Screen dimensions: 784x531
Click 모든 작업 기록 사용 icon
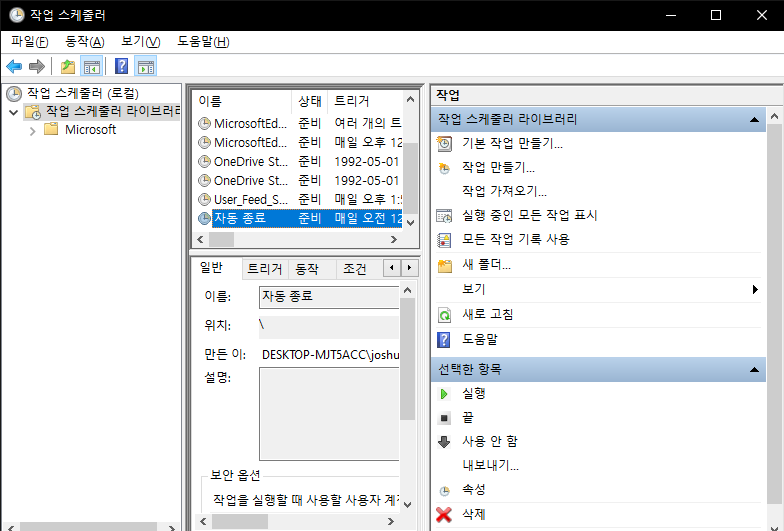click(x=444, y=240)
